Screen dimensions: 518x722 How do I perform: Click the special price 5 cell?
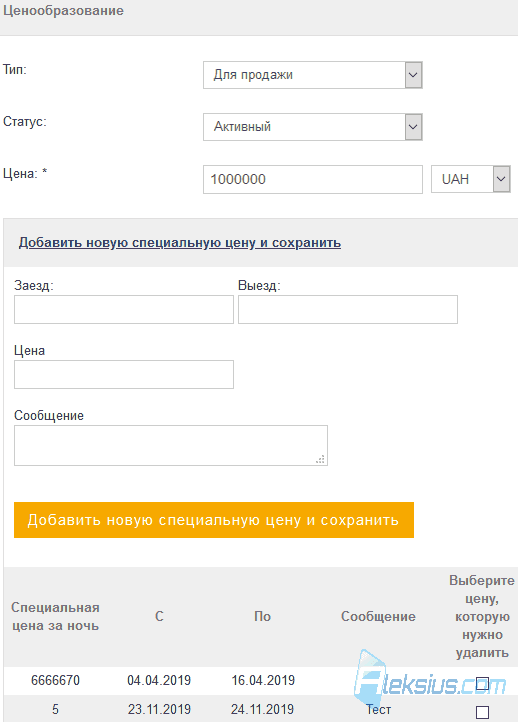click(55, 709)
